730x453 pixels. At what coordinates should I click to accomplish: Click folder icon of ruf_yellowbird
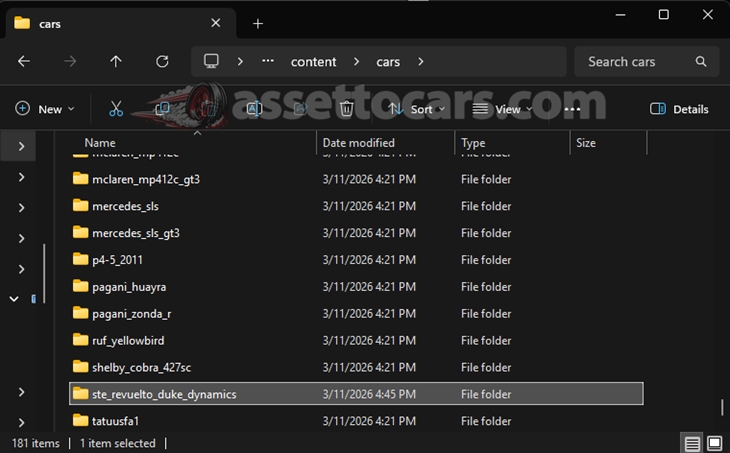pos(81,340)
